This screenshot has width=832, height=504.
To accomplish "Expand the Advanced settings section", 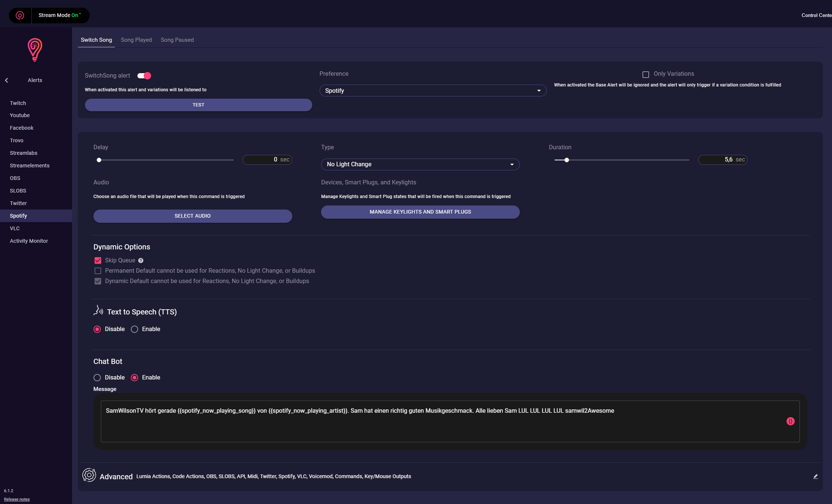I will [116, 476].
